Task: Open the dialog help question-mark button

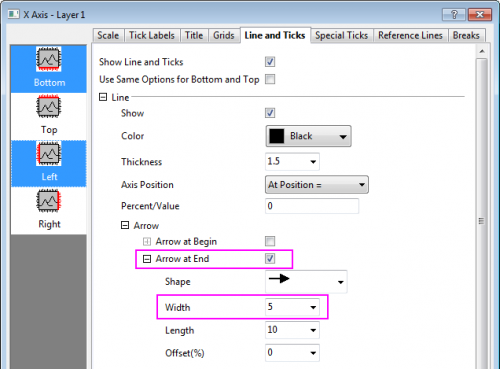Action: tap(454, 15)
